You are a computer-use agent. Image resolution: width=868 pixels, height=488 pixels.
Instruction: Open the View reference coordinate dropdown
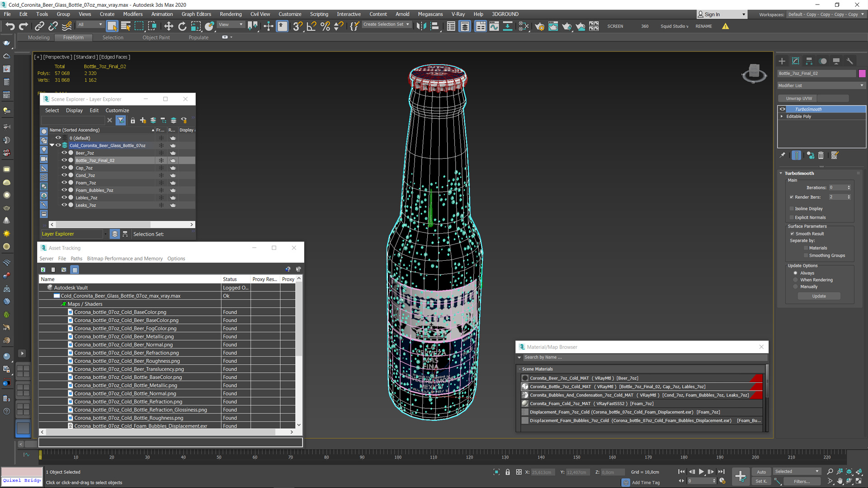(231, 25)
